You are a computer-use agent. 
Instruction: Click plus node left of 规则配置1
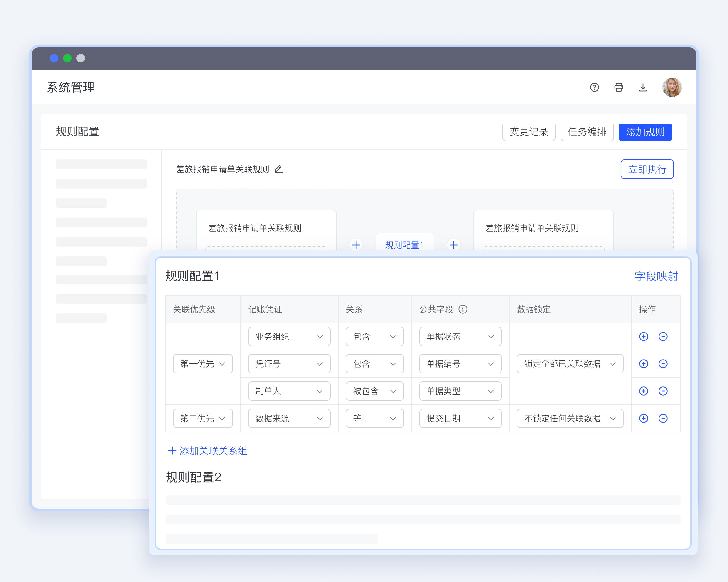point(356,245)
